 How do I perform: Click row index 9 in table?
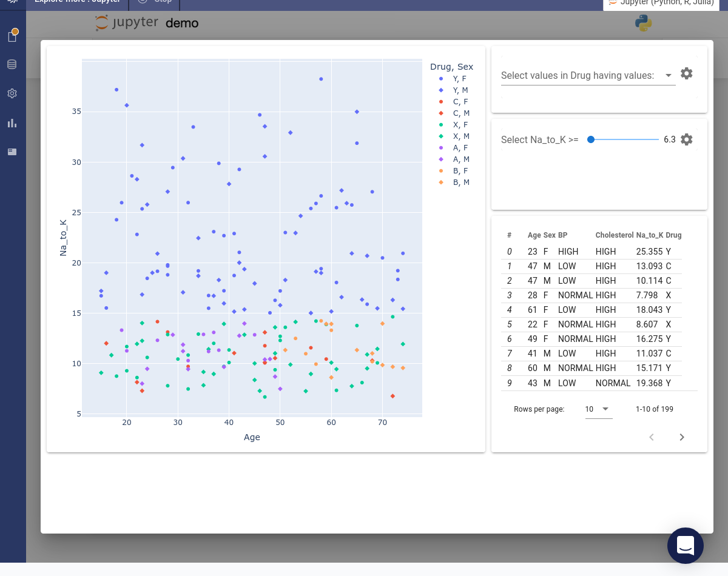click(510, 383)
